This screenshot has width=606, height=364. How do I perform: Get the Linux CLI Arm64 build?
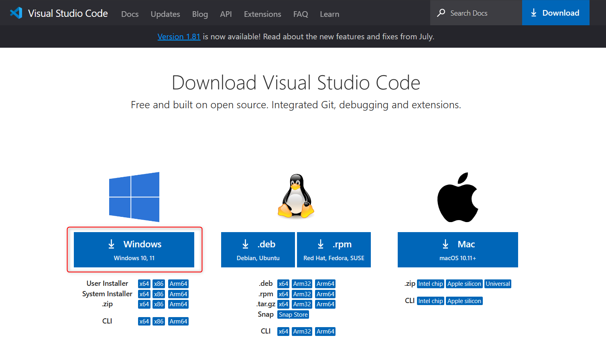pyautogui.click(x=325, y=332)
